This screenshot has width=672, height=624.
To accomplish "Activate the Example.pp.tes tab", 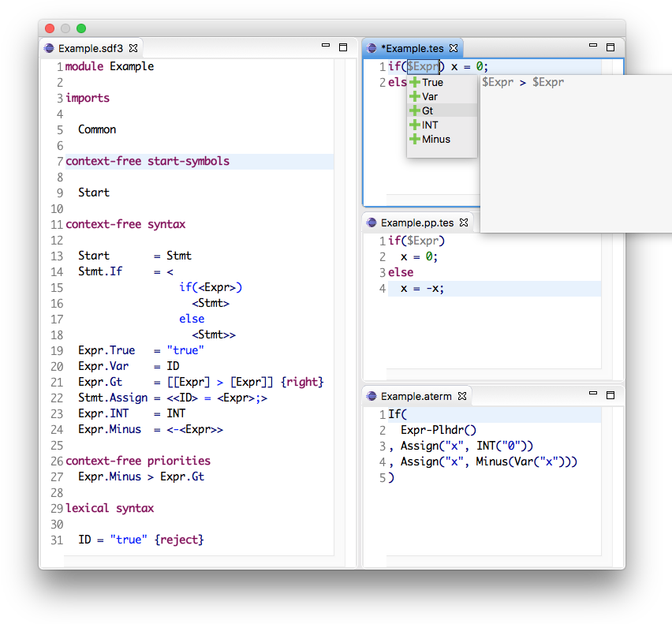I will [417, 222].
